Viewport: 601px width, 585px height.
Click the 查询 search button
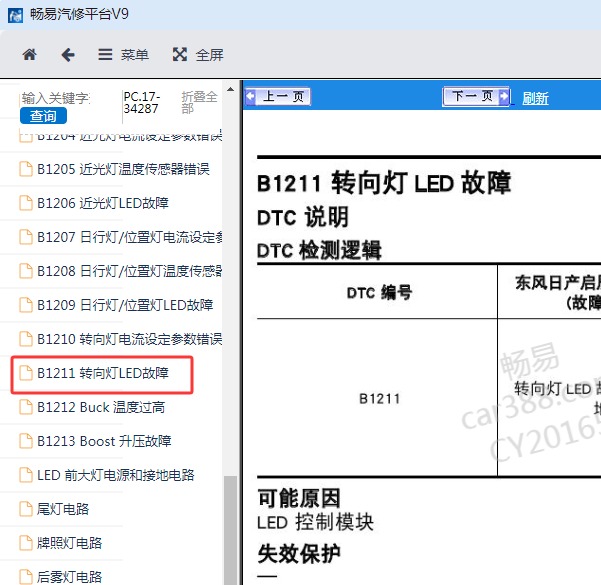click(x=43, y=116)
